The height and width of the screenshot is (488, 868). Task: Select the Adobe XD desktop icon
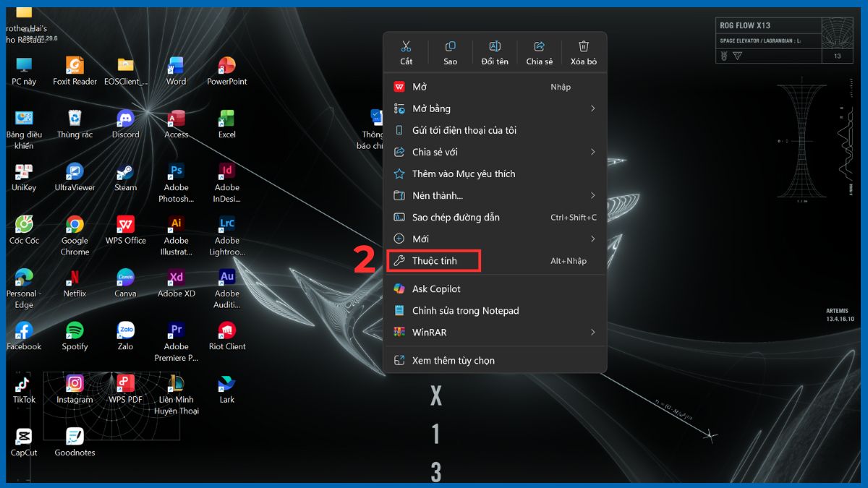click(x=176, y=283)
